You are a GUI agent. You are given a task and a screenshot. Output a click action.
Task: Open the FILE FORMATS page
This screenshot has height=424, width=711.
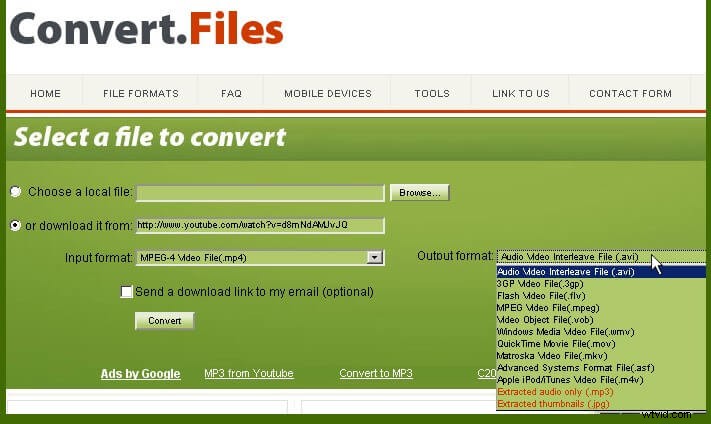click(141, 93)
